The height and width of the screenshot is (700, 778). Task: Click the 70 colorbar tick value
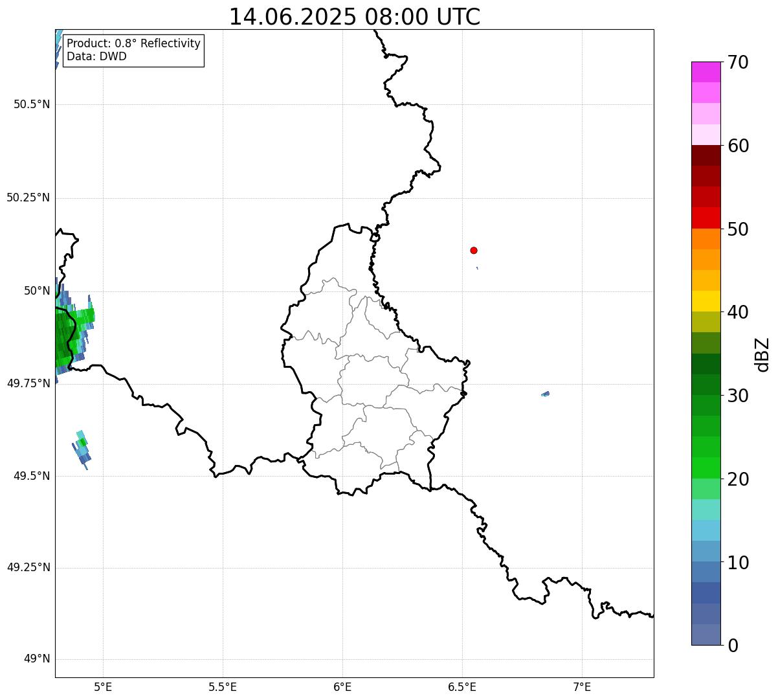coord(739,63)
